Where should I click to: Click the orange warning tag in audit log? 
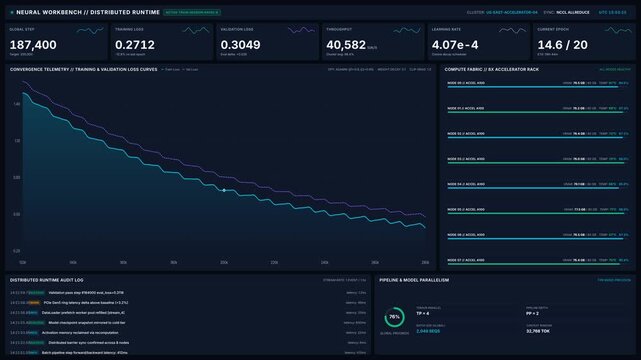[x=34, y=303]
